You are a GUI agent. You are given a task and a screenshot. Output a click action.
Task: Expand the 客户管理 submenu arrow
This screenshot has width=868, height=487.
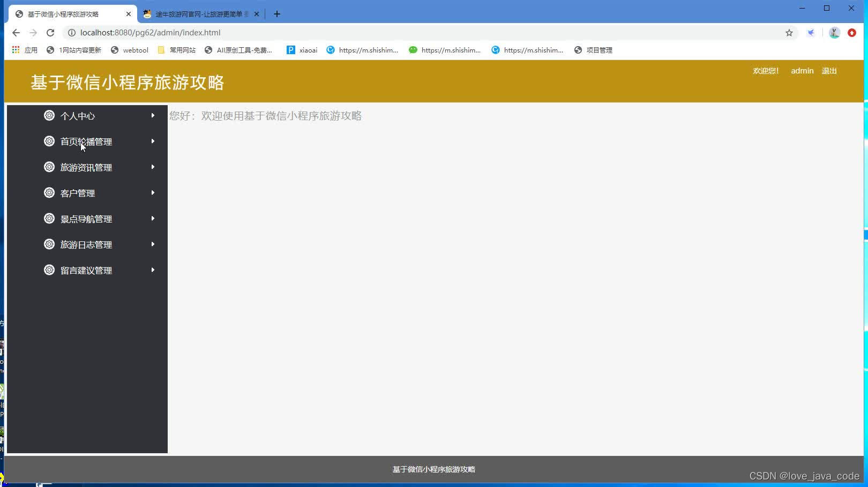pos(153,193)
